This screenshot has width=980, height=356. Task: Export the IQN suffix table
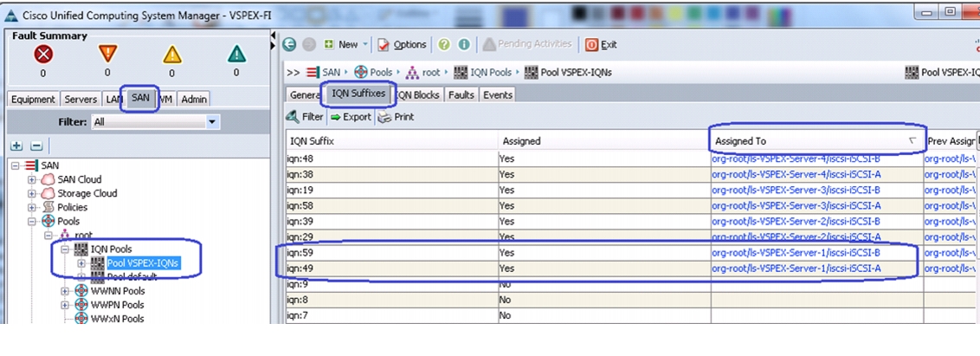pyautogui.click(x=351, y=116)
